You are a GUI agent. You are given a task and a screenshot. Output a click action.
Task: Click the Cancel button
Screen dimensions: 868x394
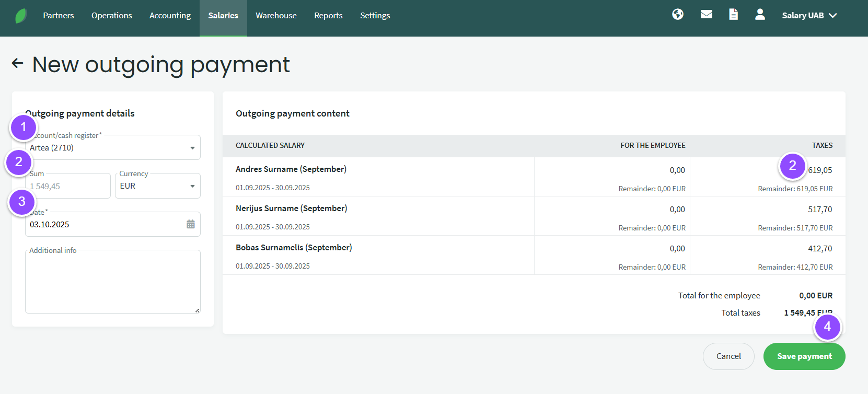728,356
